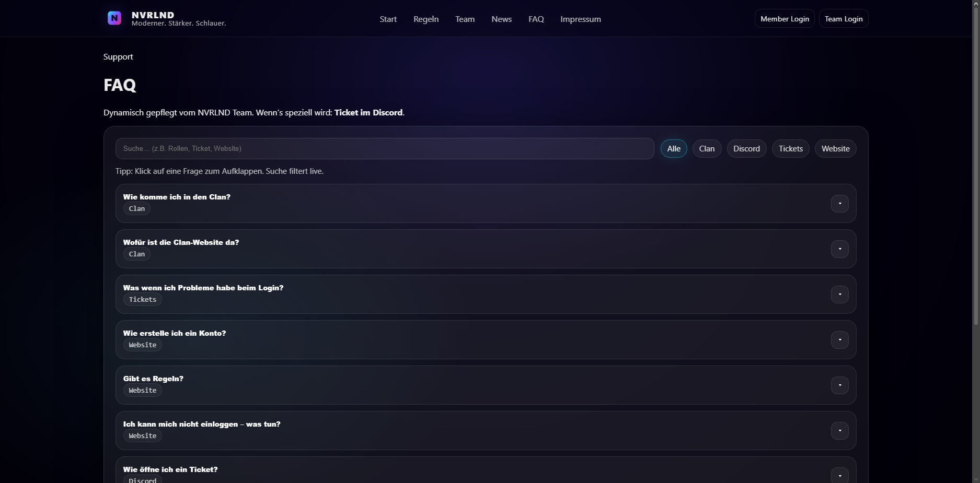Click the NVRLND logo icon

click(114, 18)
